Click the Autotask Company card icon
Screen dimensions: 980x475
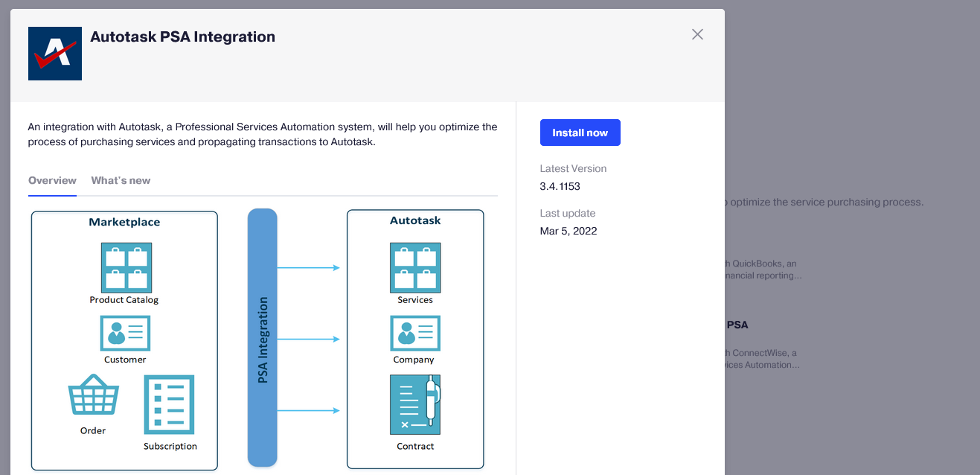click(415, 333)
